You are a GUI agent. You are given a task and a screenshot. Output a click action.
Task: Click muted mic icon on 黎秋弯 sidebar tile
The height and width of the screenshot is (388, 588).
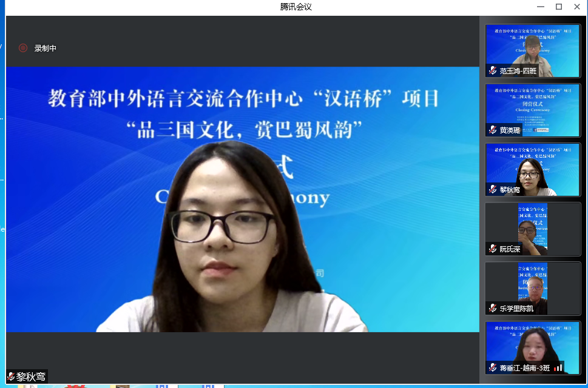493,190
